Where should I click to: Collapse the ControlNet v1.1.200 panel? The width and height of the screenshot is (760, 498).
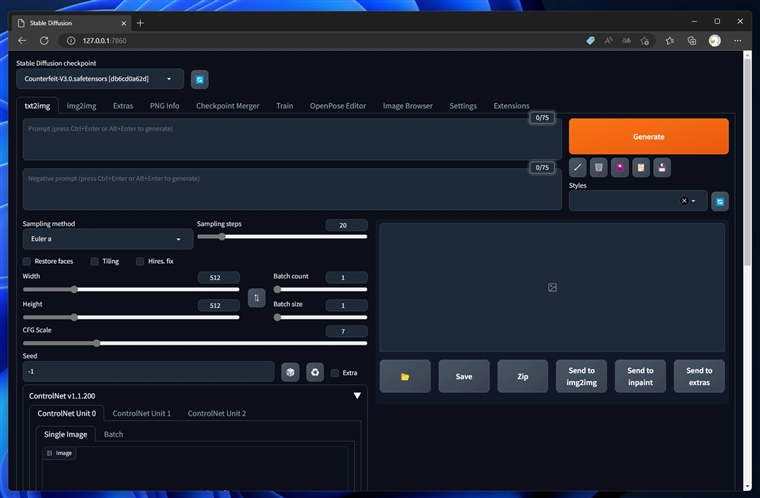[x=357, y=396]
